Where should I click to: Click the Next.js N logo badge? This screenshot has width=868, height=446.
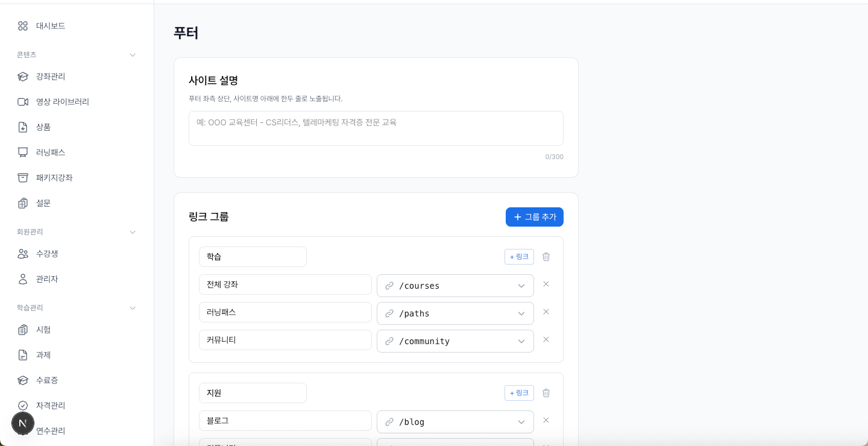click(23, 424)
